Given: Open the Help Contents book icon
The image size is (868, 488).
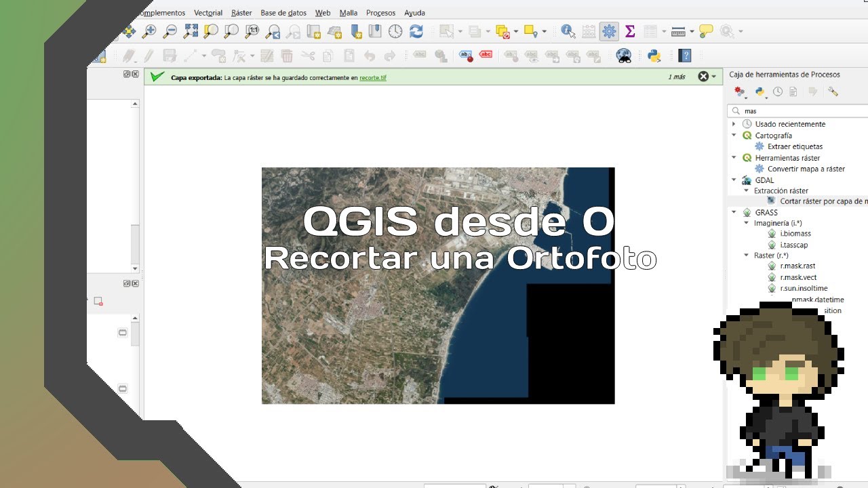Looking at the screenshot, I should coord(685,56).
